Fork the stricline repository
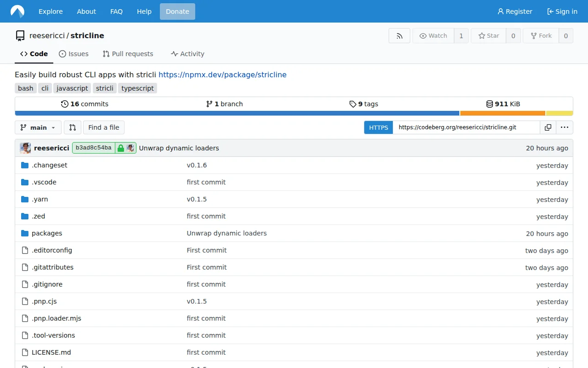This screenshot has height=368, width=588. pyautogui.click(x=541, y=36)
